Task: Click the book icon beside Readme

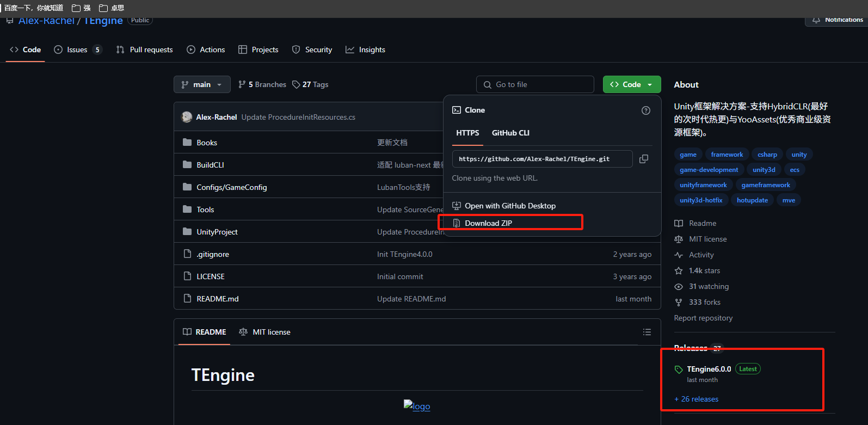Action: [679, 223]
